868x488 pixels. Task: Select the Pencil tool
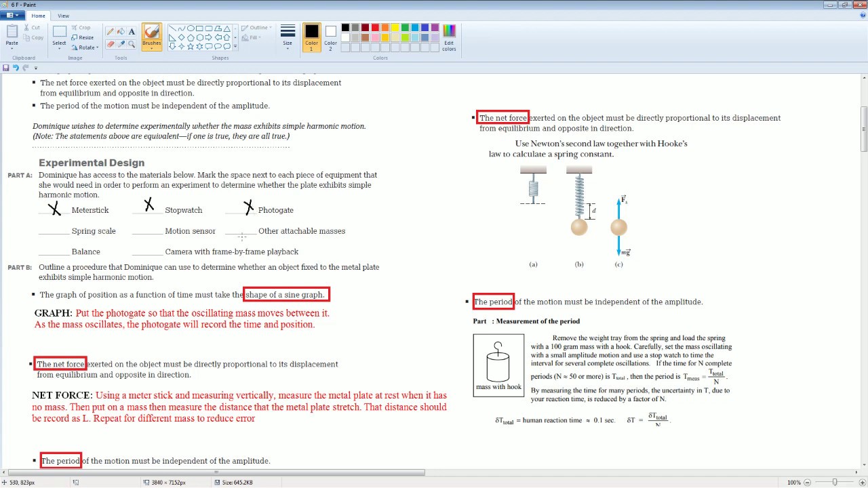click(x=110, y=31)
